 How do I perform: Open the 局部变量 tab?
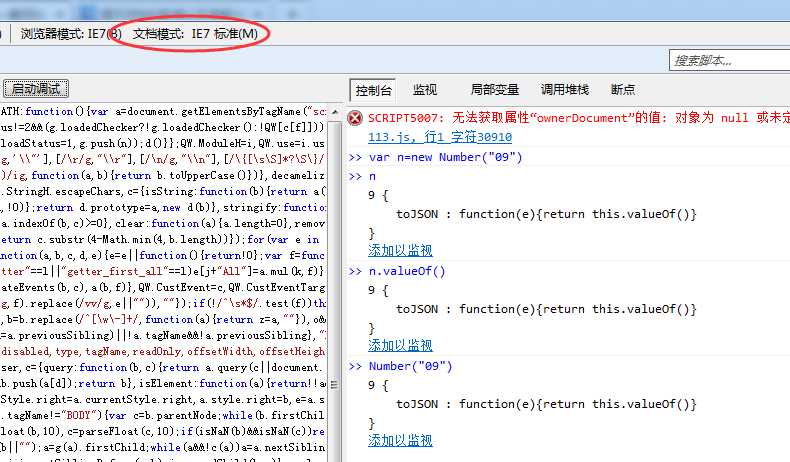coord(494,90)
